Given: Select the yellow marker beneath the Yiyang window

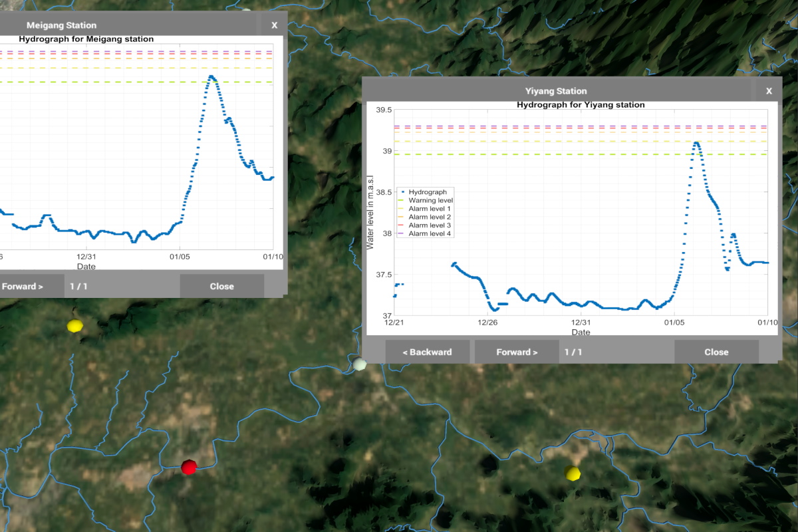Looking at the screenshot, I should tap(572, 473).
